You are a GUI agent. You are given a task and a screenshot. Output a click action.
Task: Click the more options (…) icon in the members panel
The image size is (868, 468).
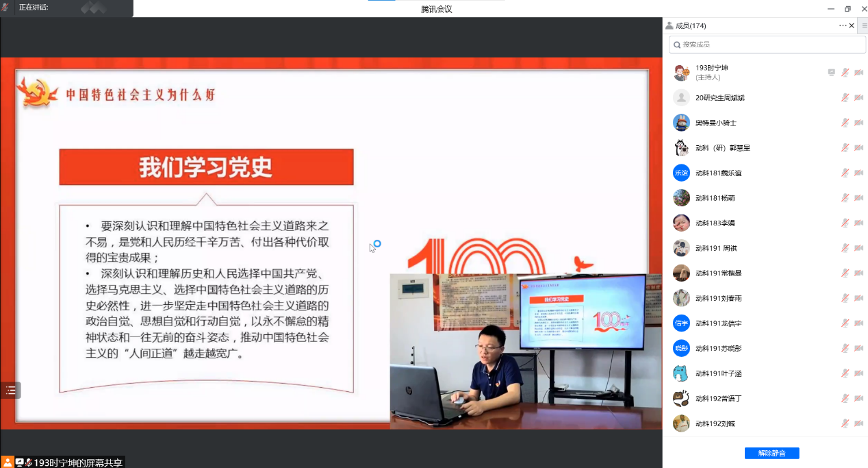coord(843,25)
